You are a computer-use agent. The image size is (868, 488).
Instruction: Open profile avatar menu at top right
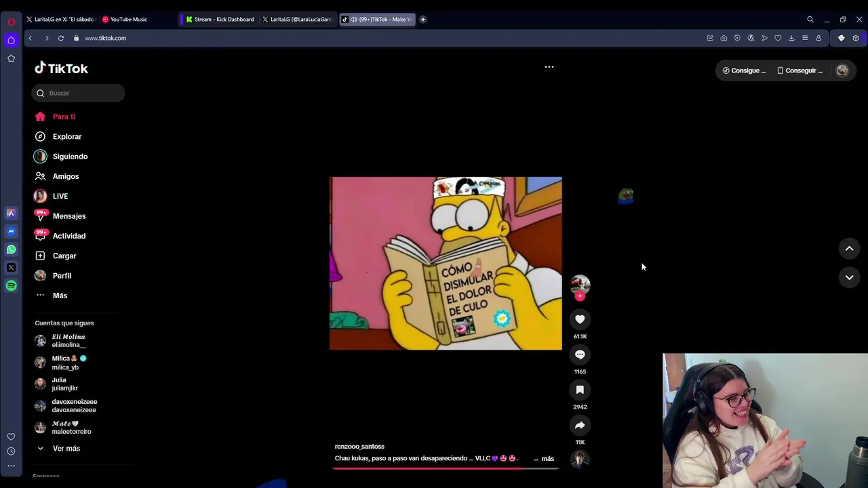pos(842,70)
